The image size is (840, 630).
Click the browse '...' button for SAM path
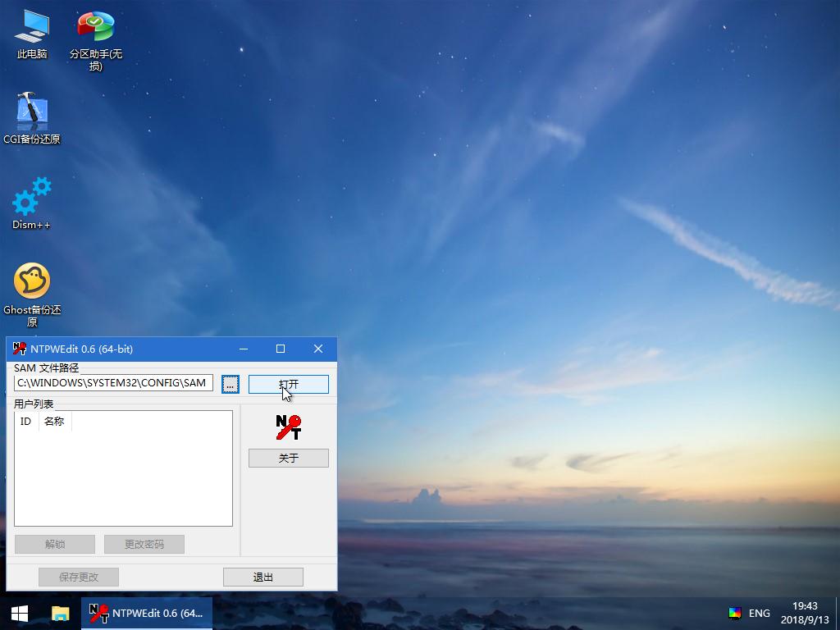point(231,383)
